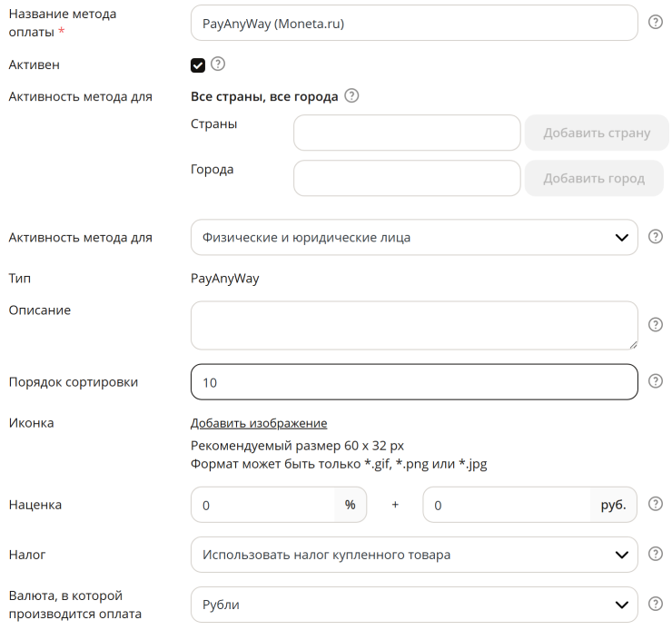Click the Формат может быть только text
Image resolution: width=672 pixels, height=630 pixels.
click(x=339, y=464)
